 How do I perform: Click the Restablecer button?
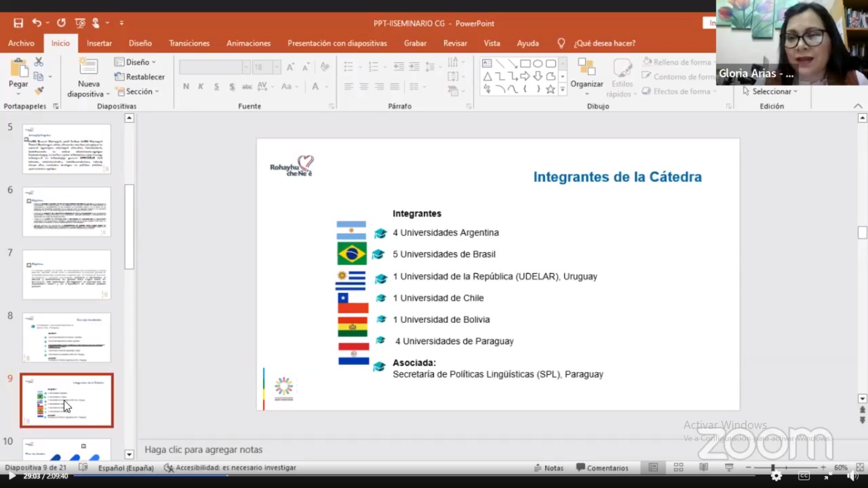click(140, 77)
